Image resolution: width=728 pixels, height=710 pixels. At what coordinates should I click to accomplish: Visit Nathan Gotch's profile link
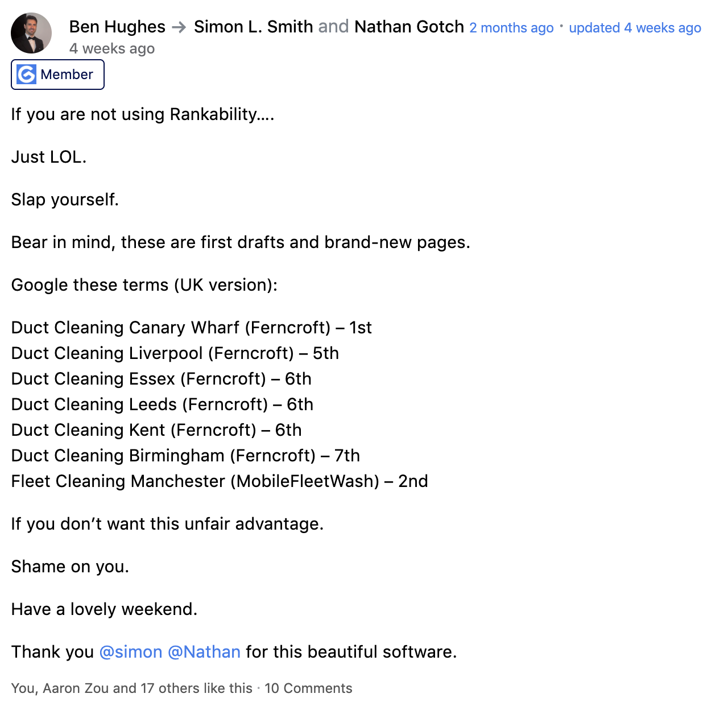click(409, 27)
